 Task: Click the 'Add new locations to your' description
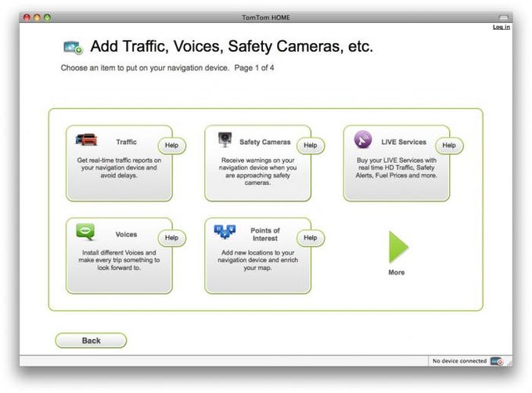pos(257,260)
